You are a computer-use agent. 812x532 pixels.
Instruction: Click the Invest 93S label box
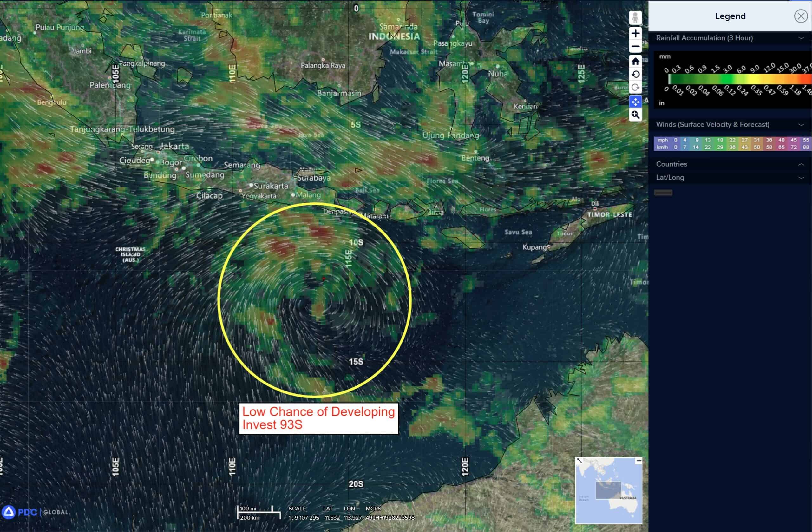click(x=318, y=418)
